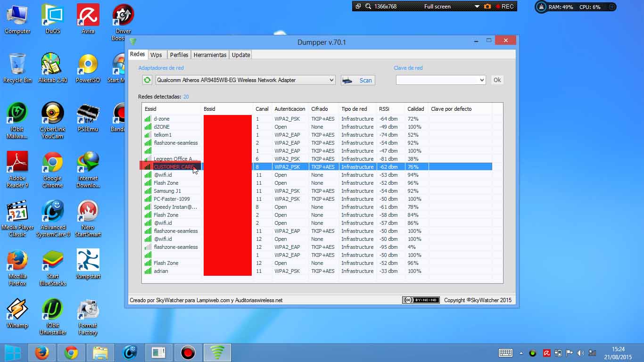
Task: Select the IObit Malware Fighter desktop icon
Action: coord(17,121)
